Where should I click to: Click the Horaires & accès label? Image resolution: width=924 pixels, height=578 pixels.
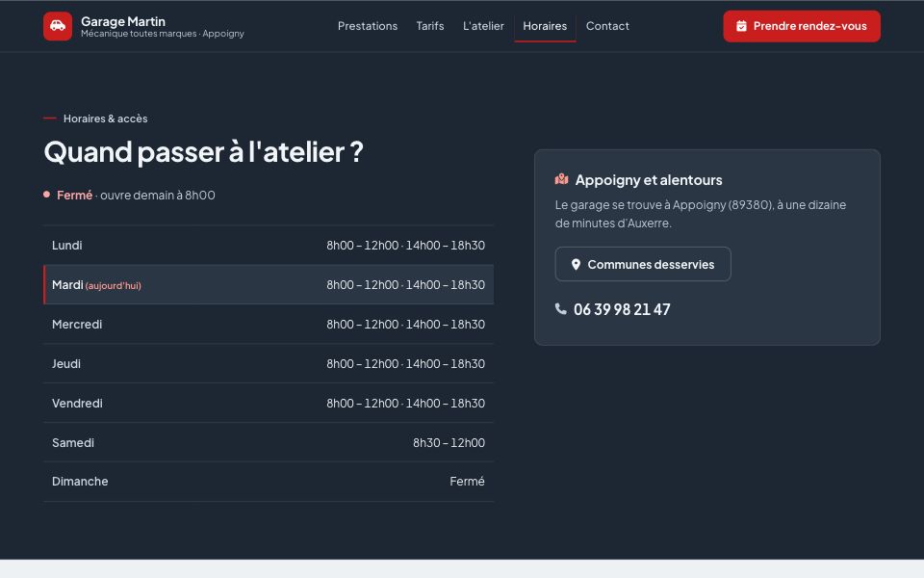[x=106, y=118]
